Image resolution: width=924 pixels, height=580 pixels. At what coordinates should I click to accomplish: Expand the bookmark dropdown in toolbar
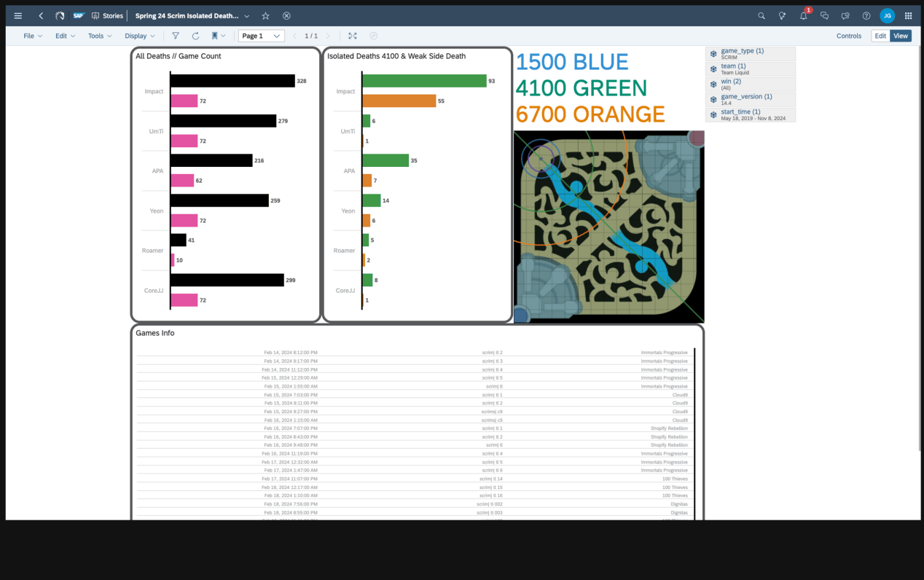pyautogui.click(x=218, y=36)
